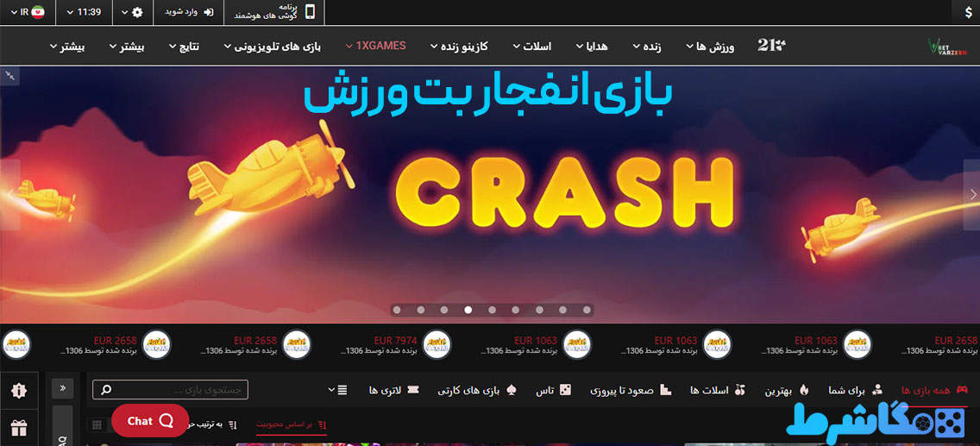The width and height of the screenshot is (980, 446).
Task: Select the لاتری ها category tab
Action: pyautogui.click(x=393, y=390)
